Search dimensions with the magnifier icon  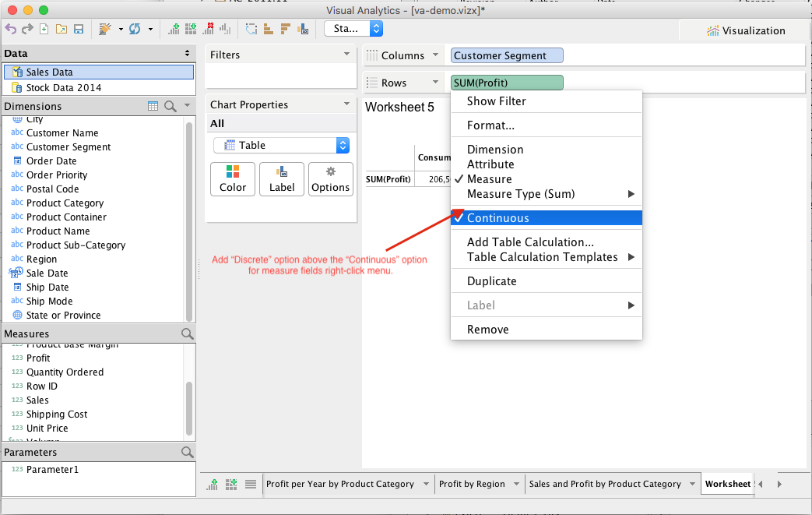(x=170, y=106)
